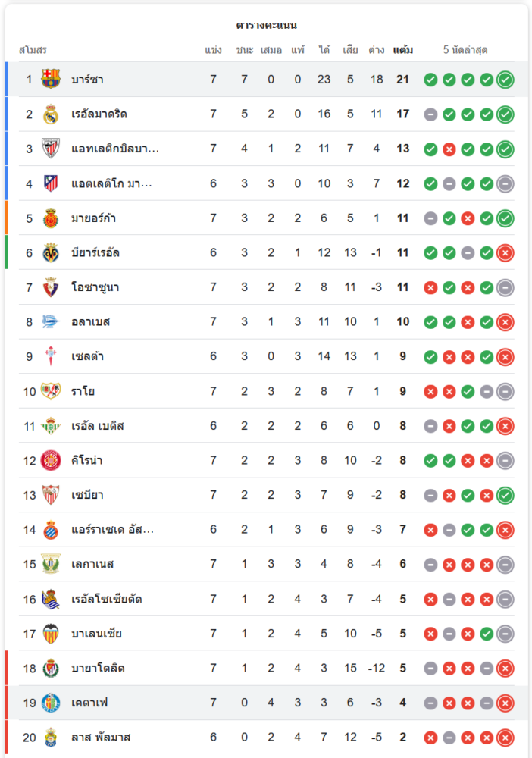Click Osasuna's latest match draw indicator
Screen dimensions: 532x758
pos(505,287)
